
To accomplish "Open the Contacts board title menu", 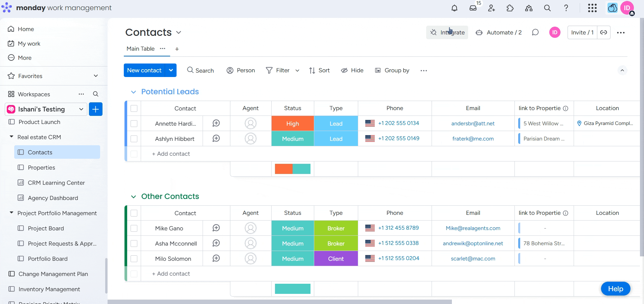I will pos(179,32).
